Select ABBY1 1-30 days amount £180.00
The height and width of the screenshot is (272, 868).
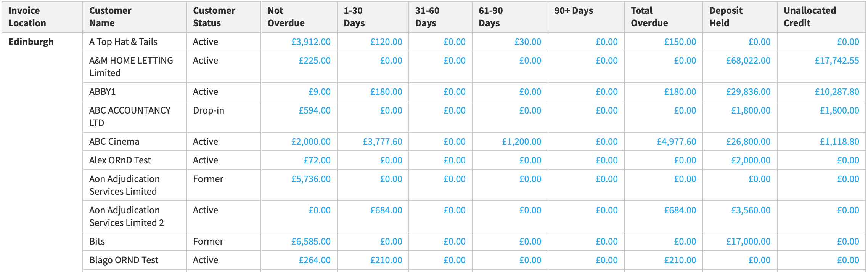point(386,92)
